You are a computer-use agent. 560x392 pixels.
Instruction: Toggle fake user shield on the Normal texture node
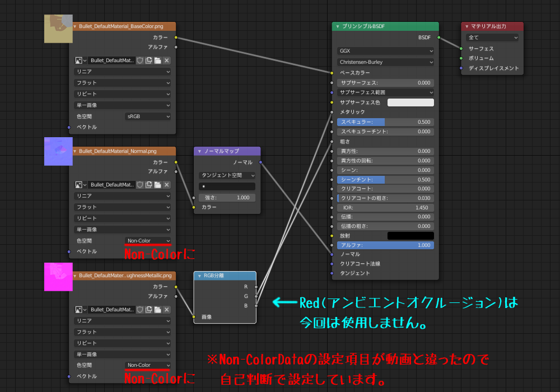pos(140,185)
